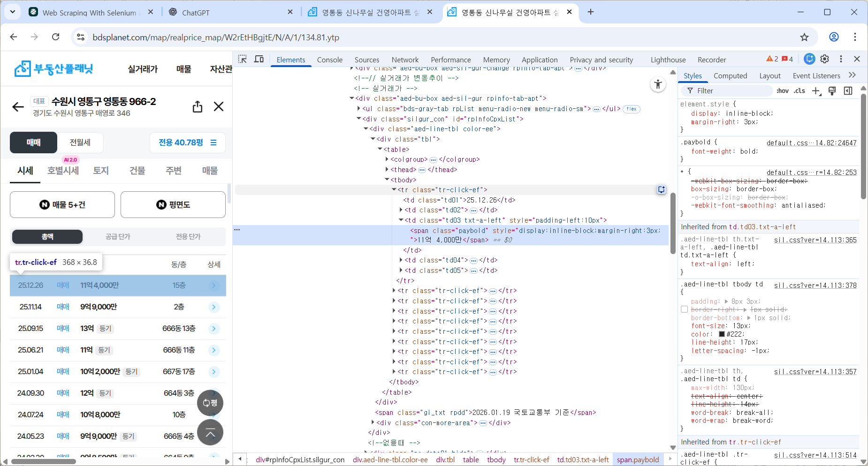The image size is (868, 466).
Task: Open the tab search dropdown in Chrome
Action: (x=13, y=12)
